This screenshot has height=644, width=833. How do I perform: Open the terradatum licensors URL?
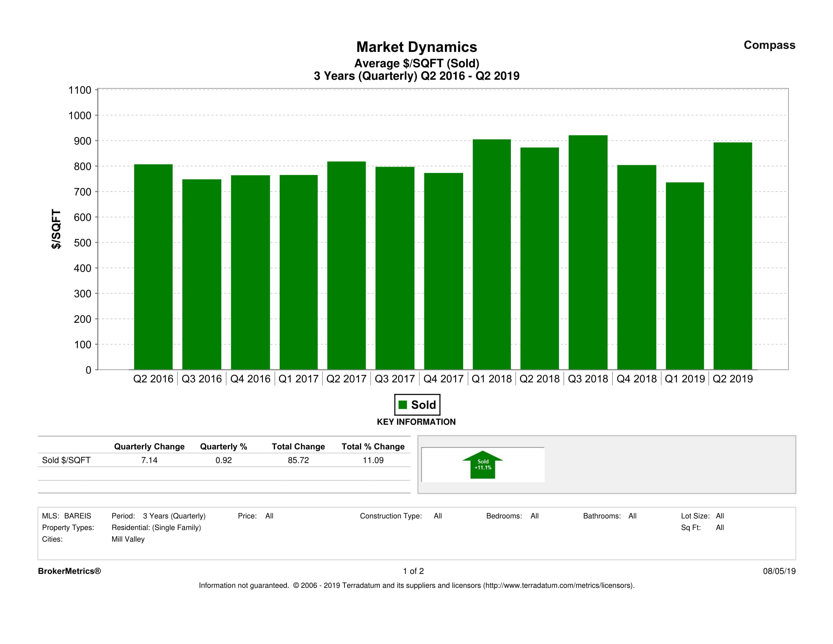tap(558, 585)
